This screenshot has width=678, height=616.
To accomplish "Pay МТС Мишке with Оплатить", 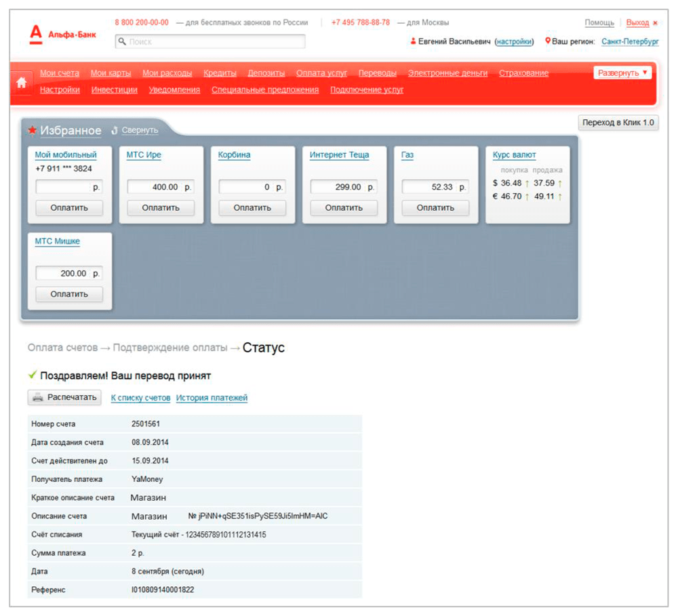I will [x=69, y=294].
